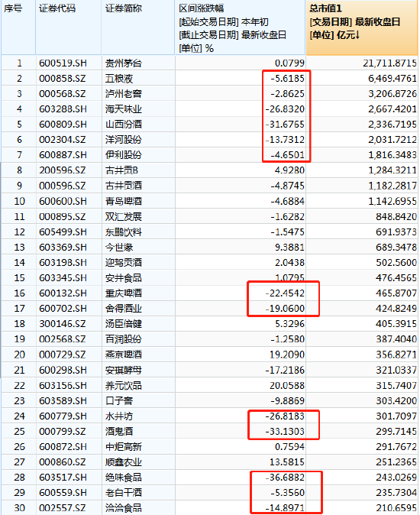Click market value 210.6595
Viewport: 420px width, 515px height.
click(x=396, y=508)
